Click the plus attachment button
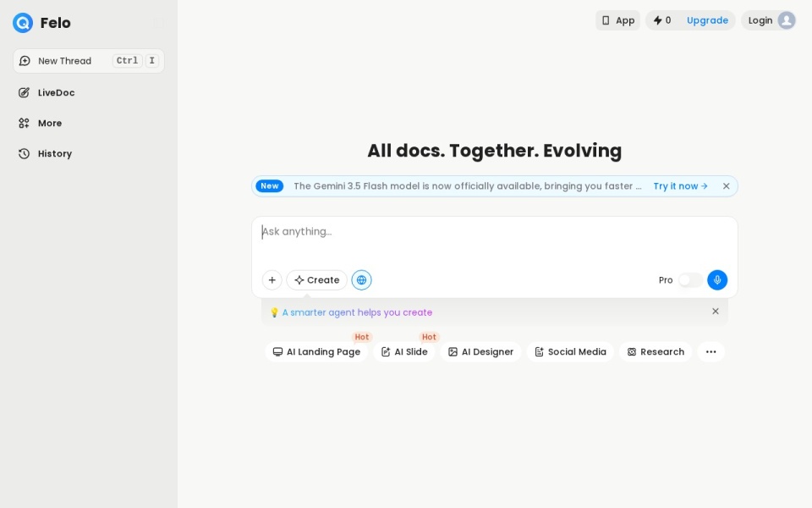Screen dimensions: 812x508 coord(272,280)
